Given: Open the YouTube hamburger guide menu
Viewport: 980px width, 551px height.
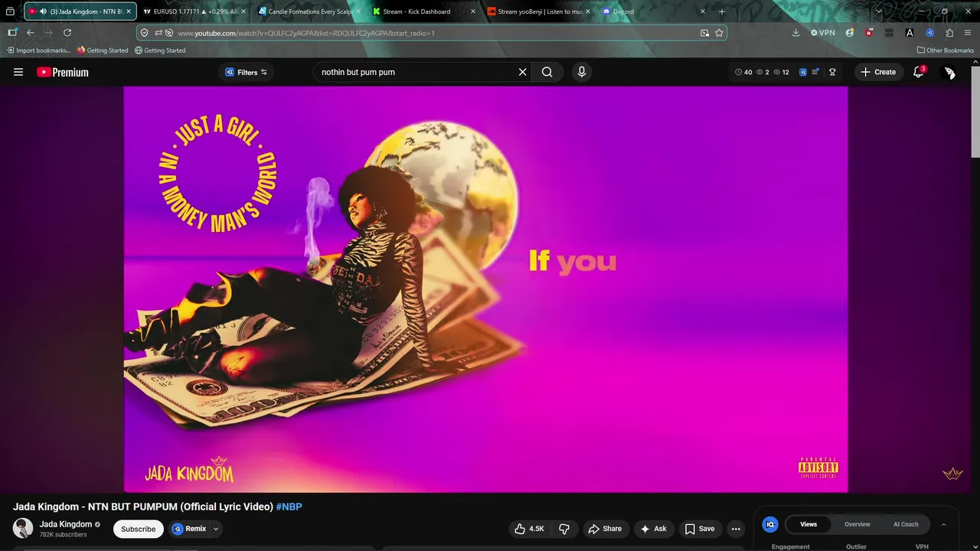Looking at the screenshot, I should tap(18, 72).
